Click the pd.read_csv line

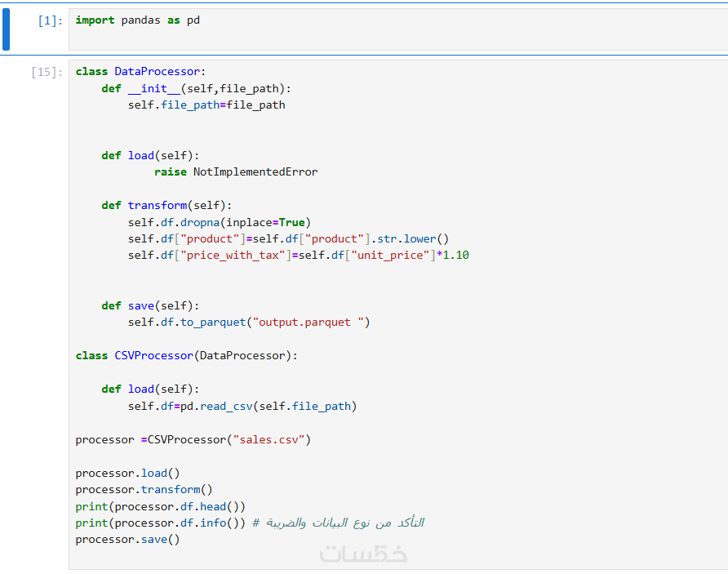242,407
